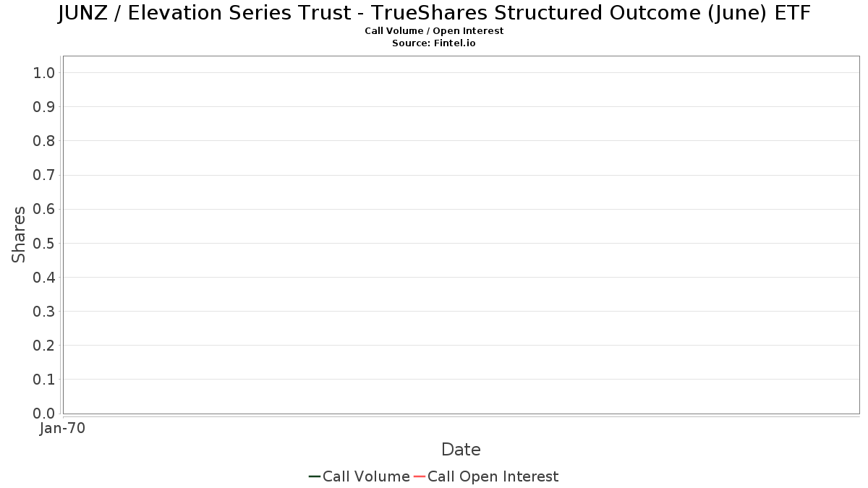The image size is (868, 488).
Task: Click the center of the empty plot area
Action: (461, 235)
